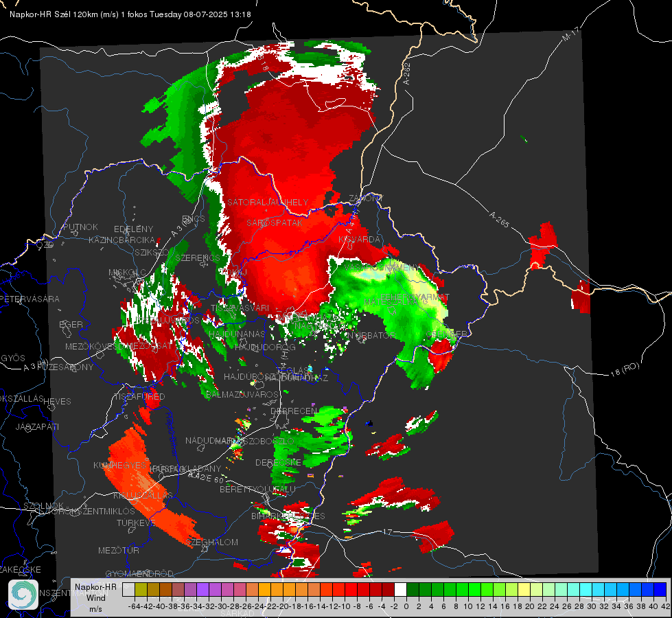Click the KAZINCBARCIKA city label

121,240
